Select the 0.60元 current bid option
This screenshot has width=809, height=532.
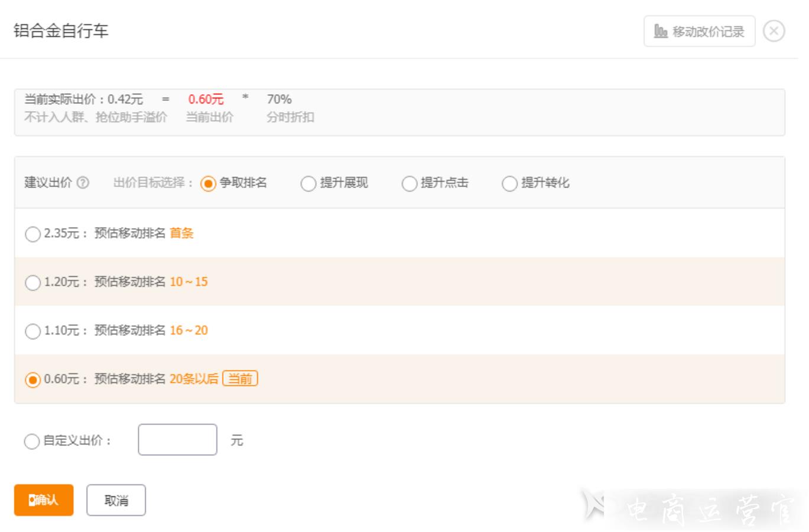click(x=33, y=379)
